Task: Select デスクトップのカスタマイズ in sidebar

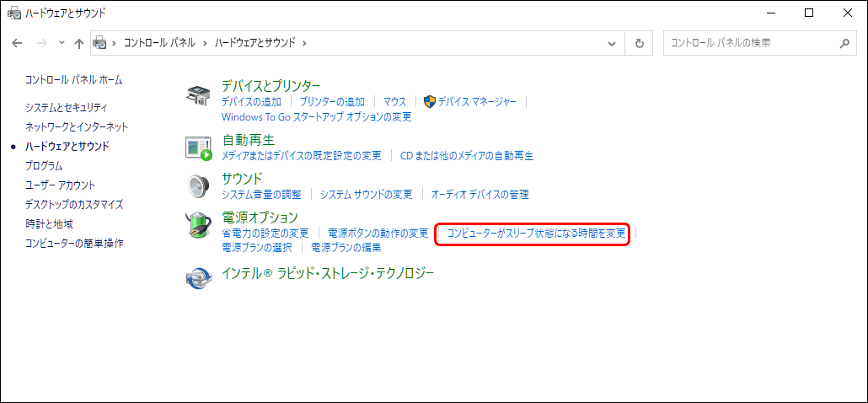Action: pos(73,204)
